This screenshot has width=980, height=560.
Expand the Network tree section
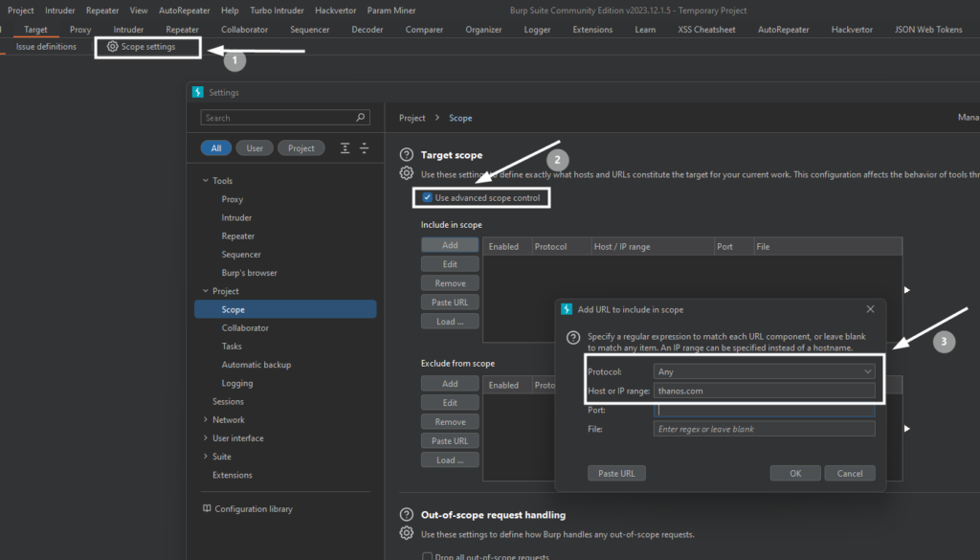(x=206, y=420)
